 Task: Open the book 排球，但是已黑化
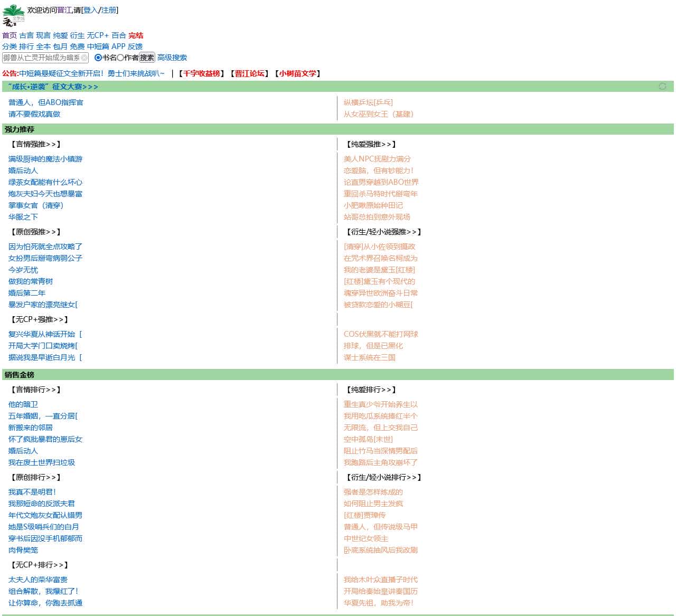click(373, 346)
